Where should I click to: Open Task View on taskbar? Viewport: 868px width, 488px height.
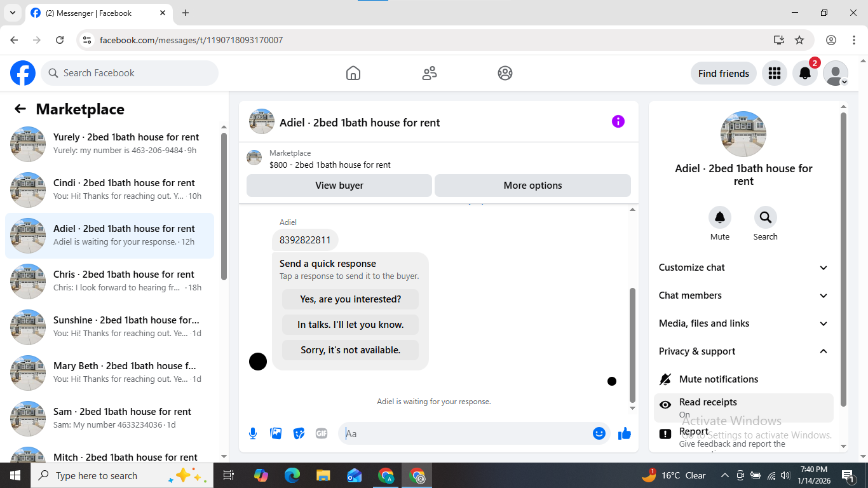pos(229,475)
